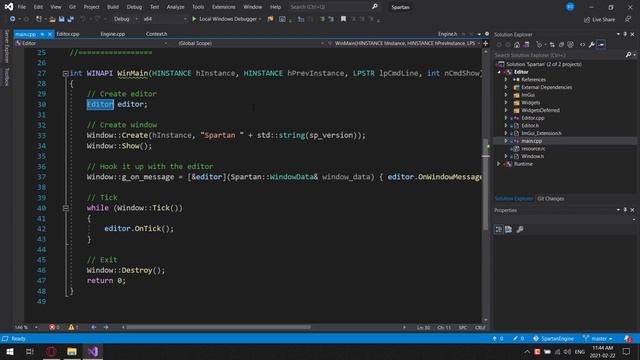Open a file with the toolbar folder icon
This screenshot has height=360, width=640.
coord(52,19)
